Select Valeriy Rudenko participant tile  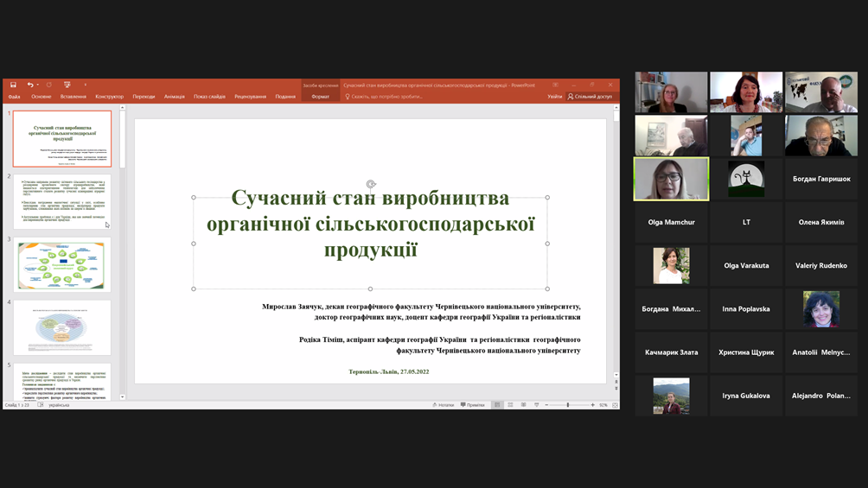pos(821,265)
